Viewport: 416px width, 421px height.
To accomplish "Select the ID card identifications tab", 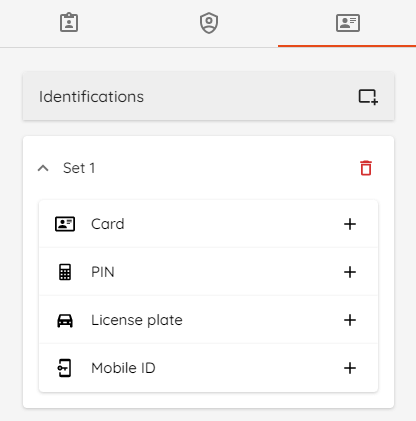I will coord(348,23).
